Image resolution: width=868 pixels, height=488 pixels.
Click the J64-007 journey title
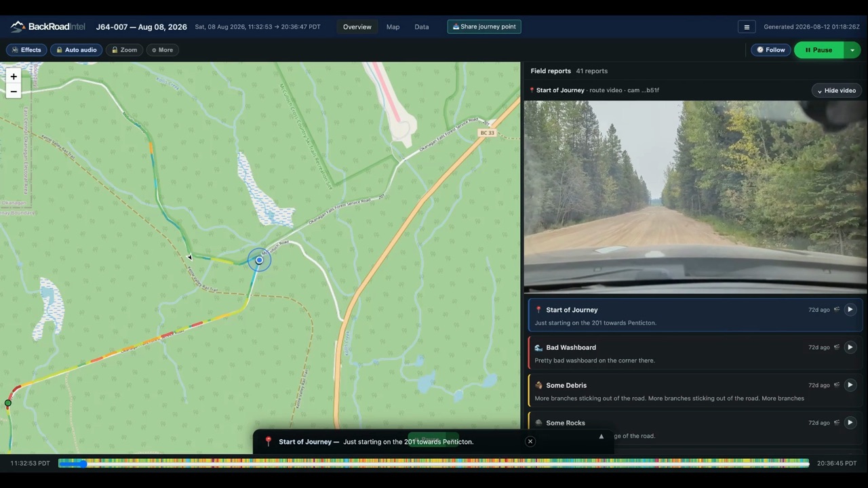(x=141, y=27)
